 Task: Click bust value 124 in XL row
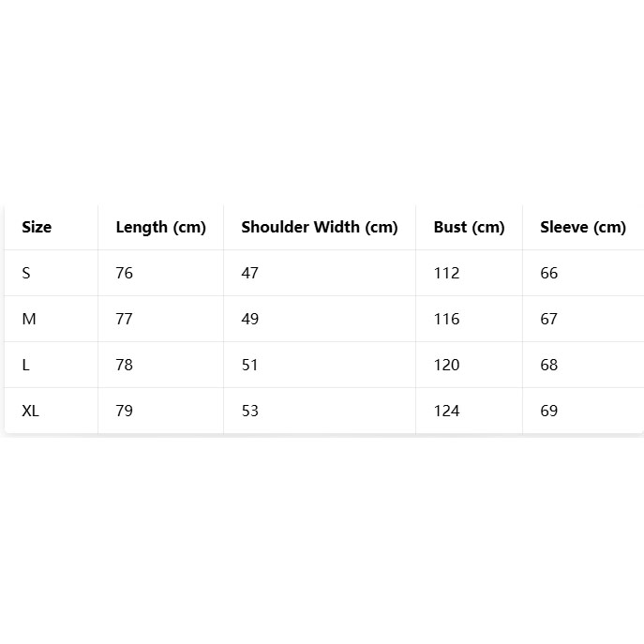click(446, 411)
